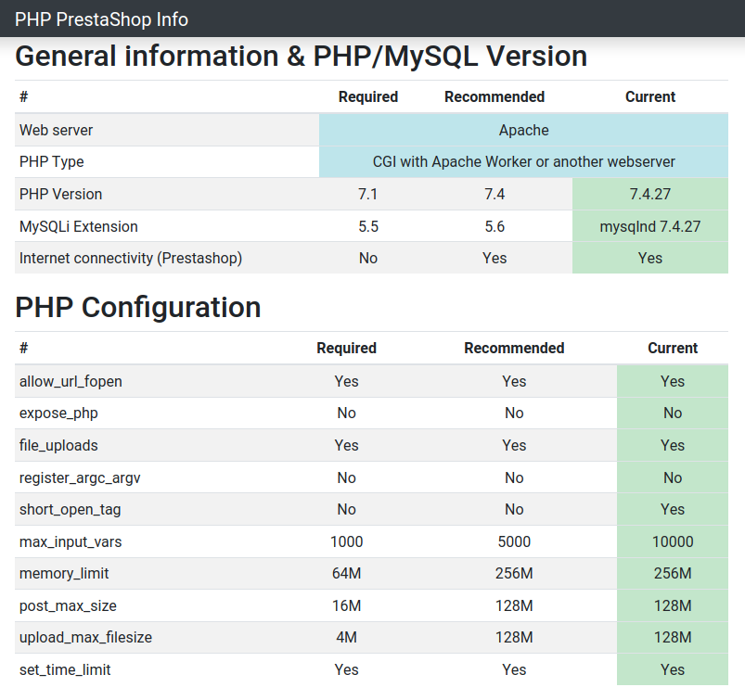Click the mysqlnd 7.4.27 current value

[650, 226]
